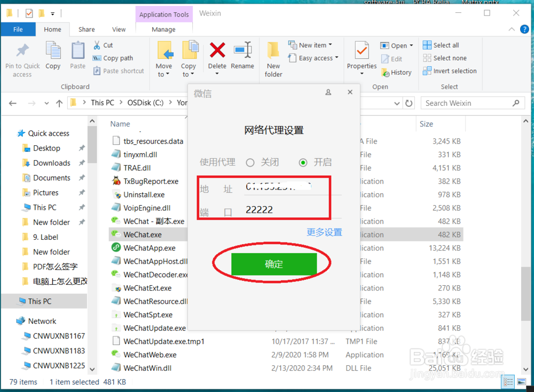Click OSDisk (C:) in address breadcrumb

tap(145, 103)
